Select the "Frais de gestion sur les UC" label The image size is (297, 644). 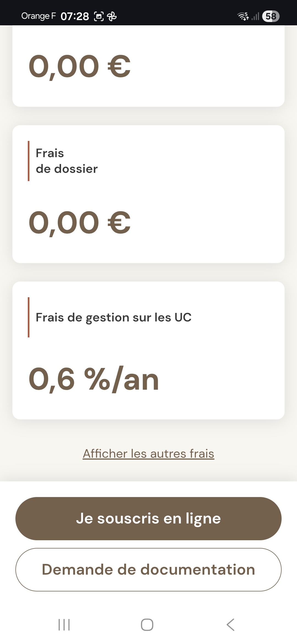click(114, 317)
